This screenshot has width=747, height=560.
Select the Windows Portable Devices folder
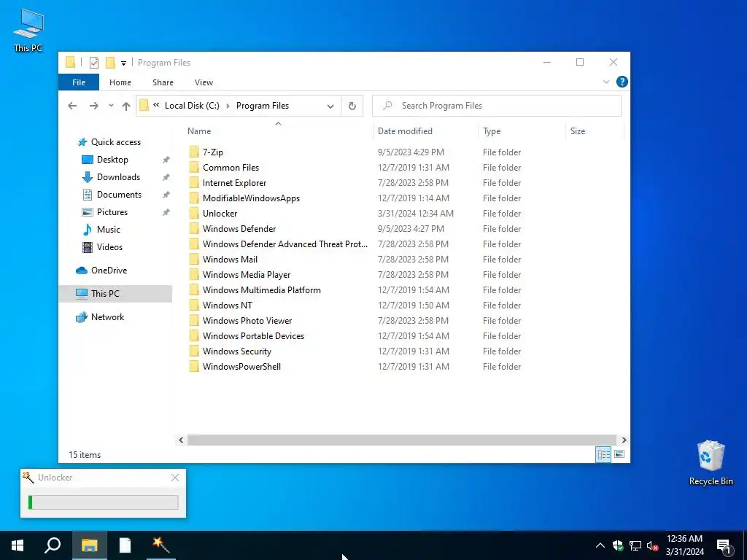[253, 335]
